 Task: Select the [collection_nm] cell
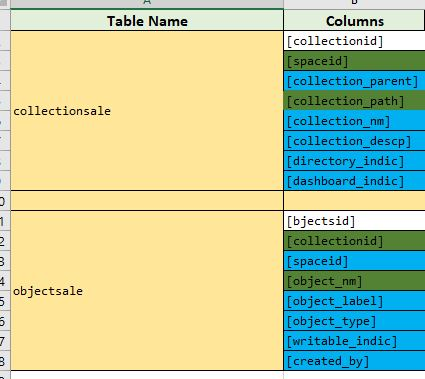coord(354,121)
